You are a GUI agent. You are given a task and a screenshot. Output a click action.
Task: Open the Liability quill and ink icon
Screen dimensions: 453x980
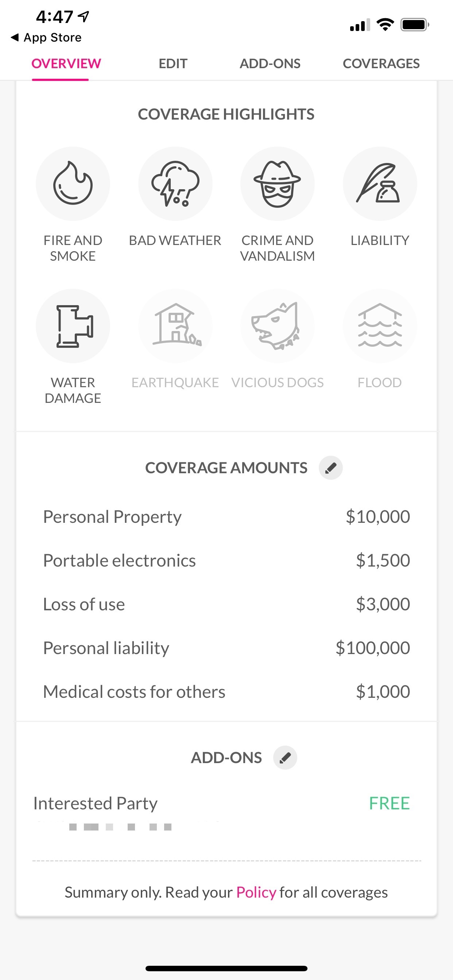pyautogui.click(x=380, y=184)
